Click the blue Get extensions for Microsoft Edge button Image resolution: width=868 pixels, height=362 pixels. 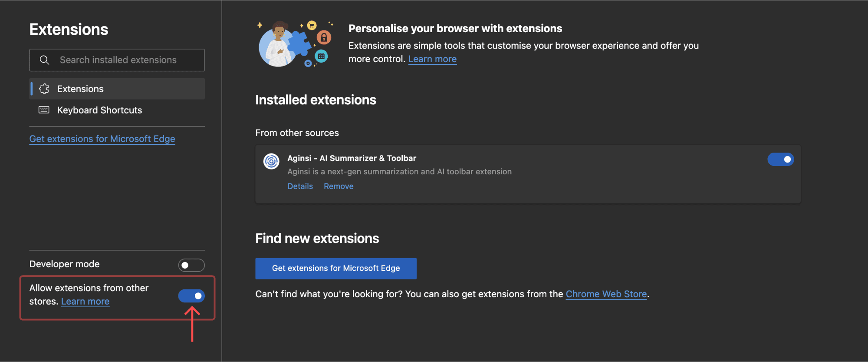(336, 269)
